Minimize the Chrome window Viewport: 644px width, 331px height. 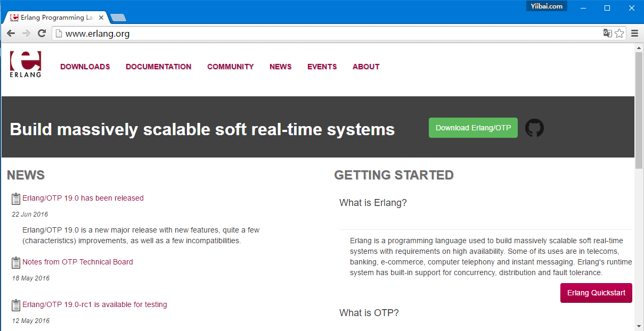[x=584, y=7]
